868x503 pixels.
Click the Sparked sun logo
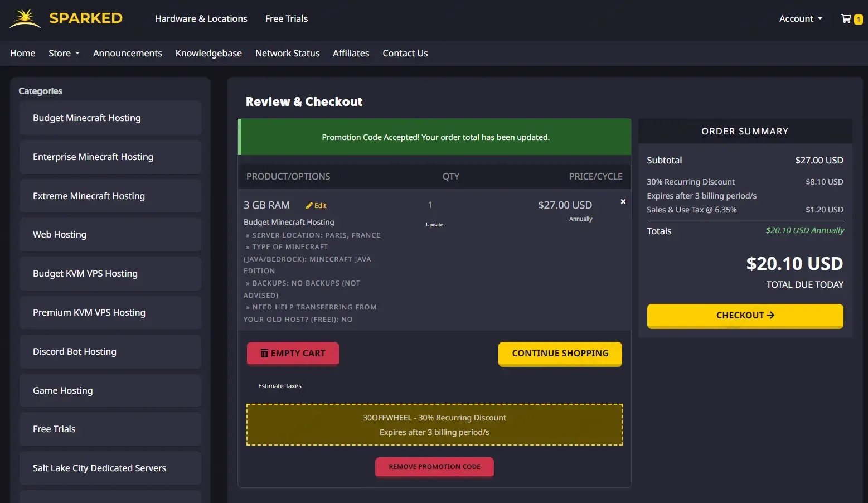25,18
